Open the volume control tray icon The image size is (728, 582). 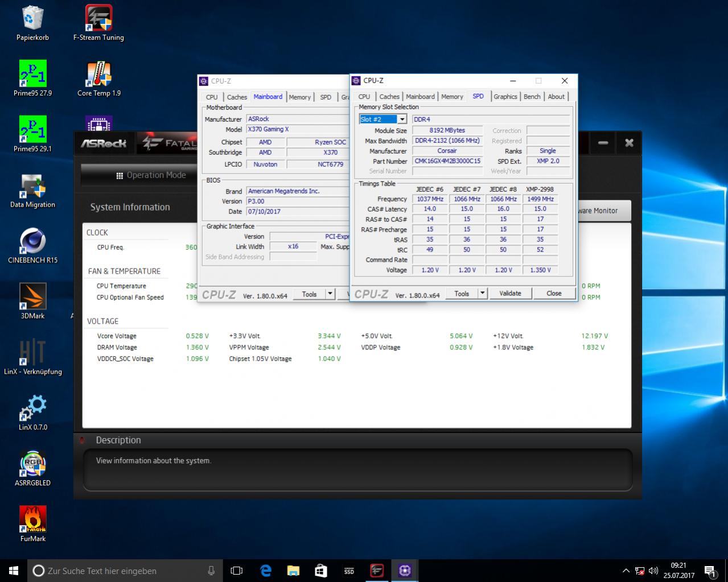[653, 571]
